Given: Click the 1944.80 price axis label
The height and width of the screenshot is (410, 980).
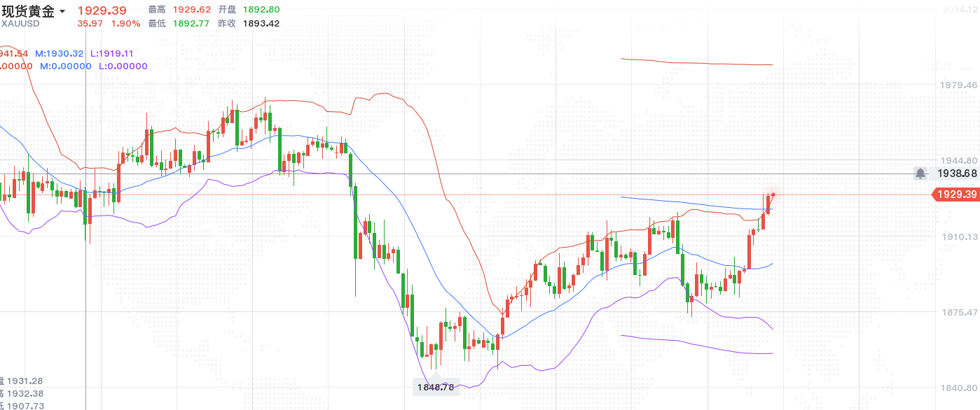Looking at the screenshot, I should tap(957, 160).
